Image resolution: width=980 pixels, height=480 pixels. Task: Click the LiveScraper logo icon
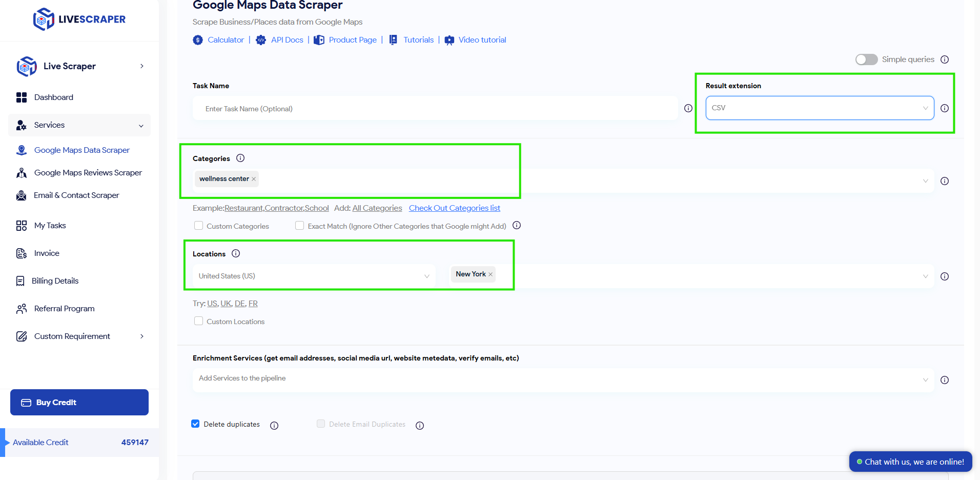(x=44, y=19)
